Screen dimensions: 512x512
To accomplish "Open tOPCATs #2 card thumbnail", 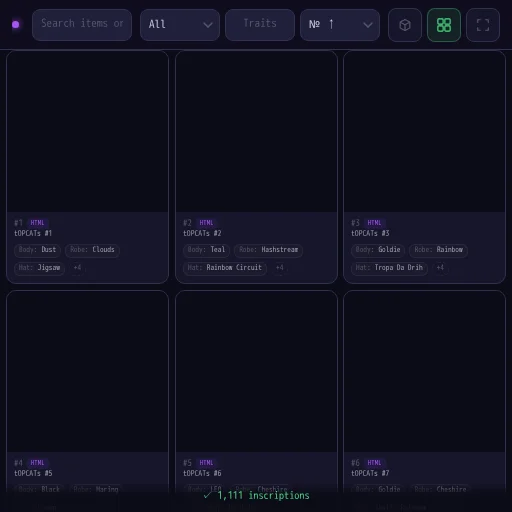I will tap(256, 131).
